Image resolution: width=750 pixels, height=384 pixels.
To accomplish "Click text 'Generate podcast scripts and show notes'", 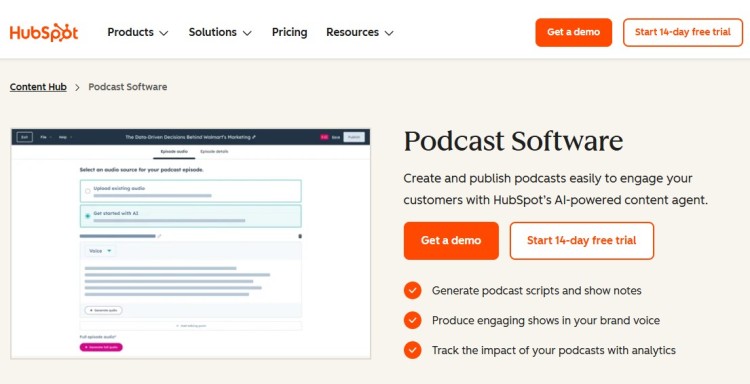I will tap(537, 291).
